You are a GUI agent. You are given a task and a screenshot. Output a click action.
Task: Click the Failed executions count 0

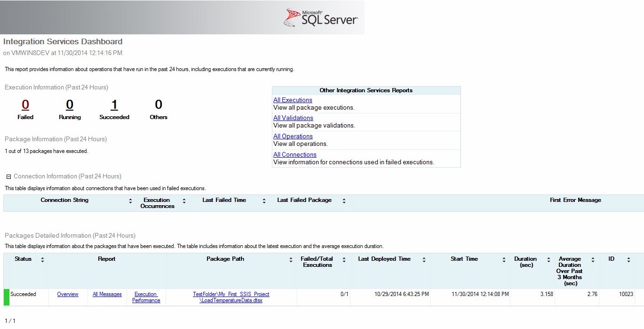click(x=25, y=104)
